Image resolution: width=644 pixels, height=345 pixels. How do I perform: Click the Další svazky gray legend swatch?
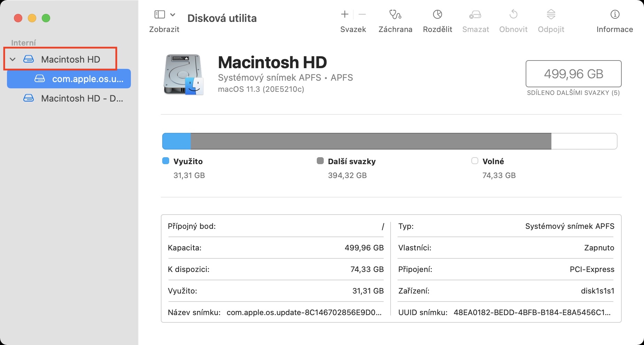pyautogui.click(x=320, y=161)
